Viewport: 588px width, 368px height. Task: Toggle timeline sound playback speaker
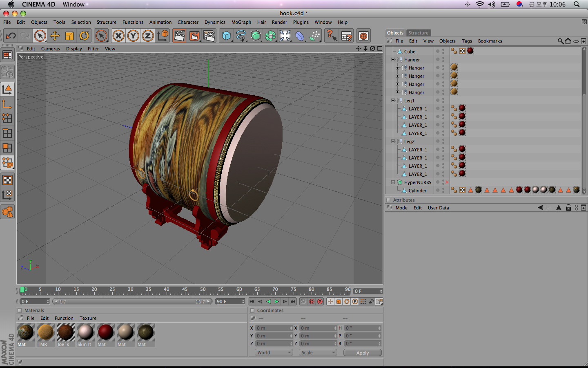pyautogui.click(x=371, y=302)
